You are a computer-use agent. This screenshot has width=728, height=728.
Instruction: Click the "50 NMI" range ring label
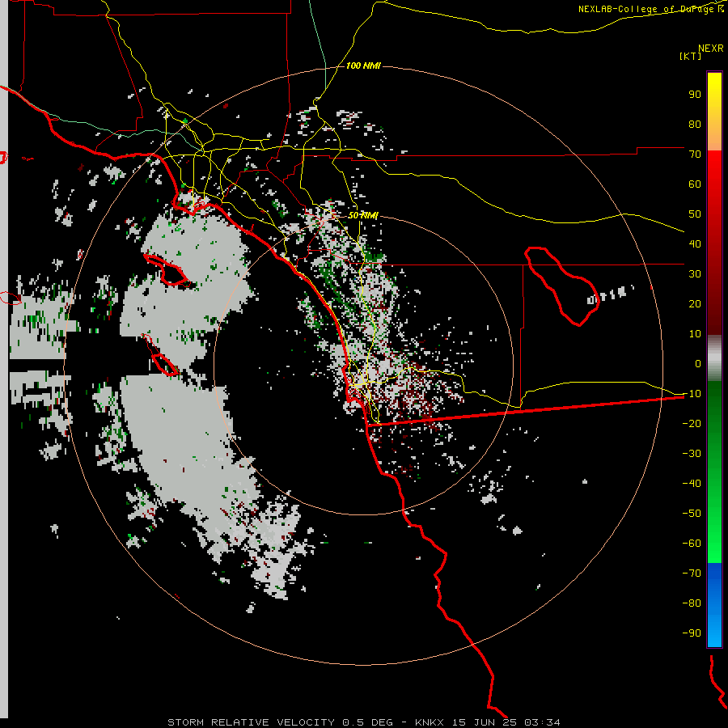click(363, 215)
